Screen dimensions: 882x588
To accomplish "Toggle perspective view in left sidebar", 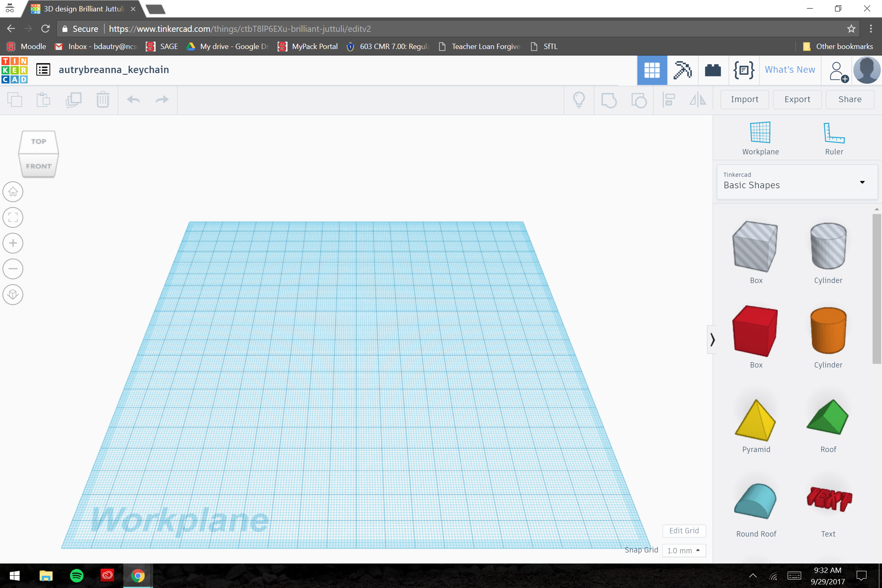I will pos(13,295).
